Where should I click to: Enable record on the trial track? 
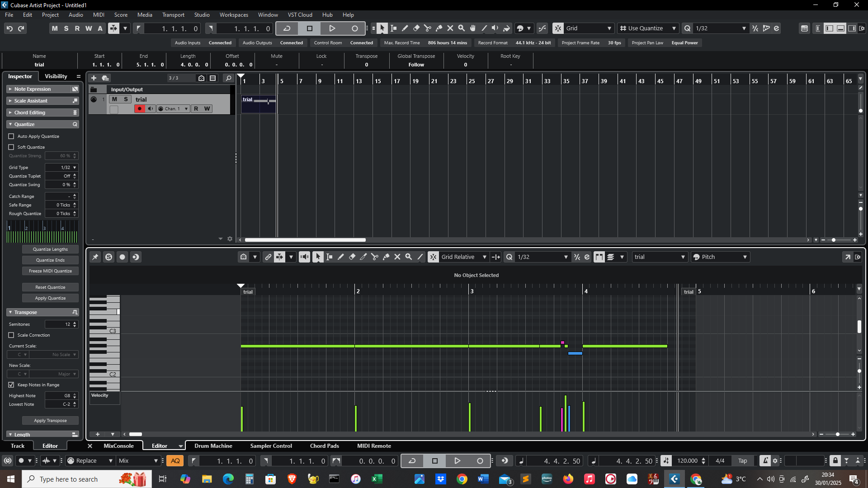(139, 108)
